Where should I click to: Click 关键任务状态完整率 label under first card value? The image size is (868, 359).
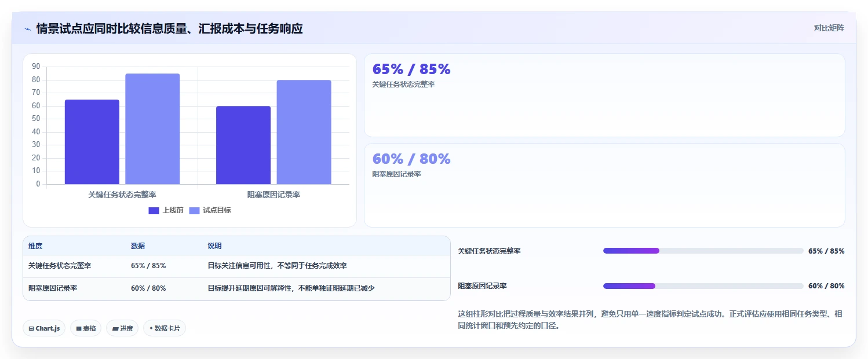(x=403, y=85)
